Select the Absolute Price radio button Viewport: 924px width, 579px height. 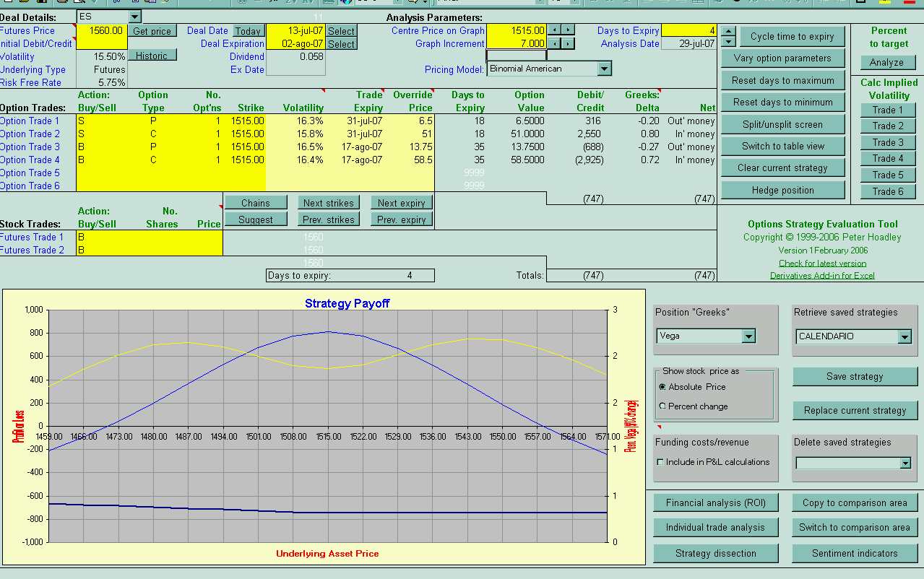tap(662, 387)
